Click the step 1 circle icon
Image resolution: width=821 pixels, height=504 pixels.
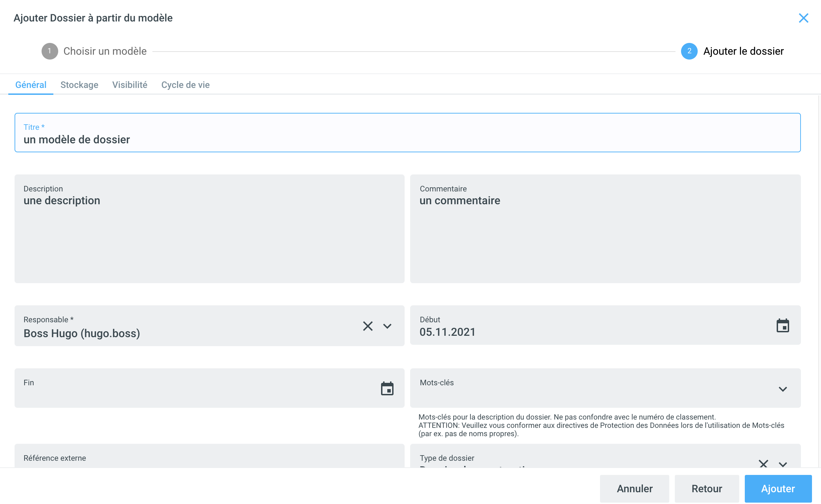[50, 51]
